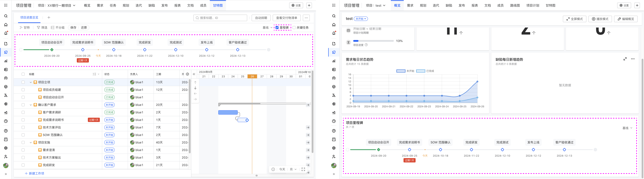644x179 pixels.
Task: Click the help icon next to 项目进度 in right window
Action: 366,45
